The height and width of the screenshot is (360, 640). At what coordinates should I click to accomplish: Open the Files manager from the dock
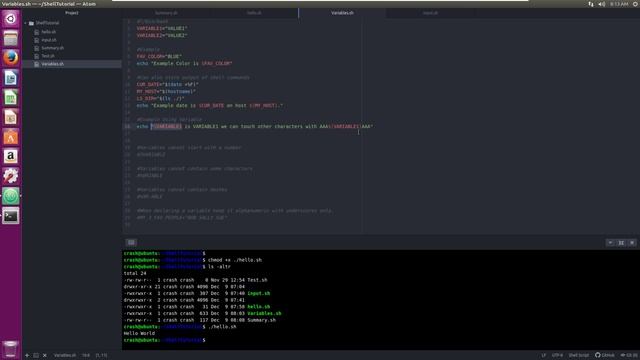pos(11,38)
